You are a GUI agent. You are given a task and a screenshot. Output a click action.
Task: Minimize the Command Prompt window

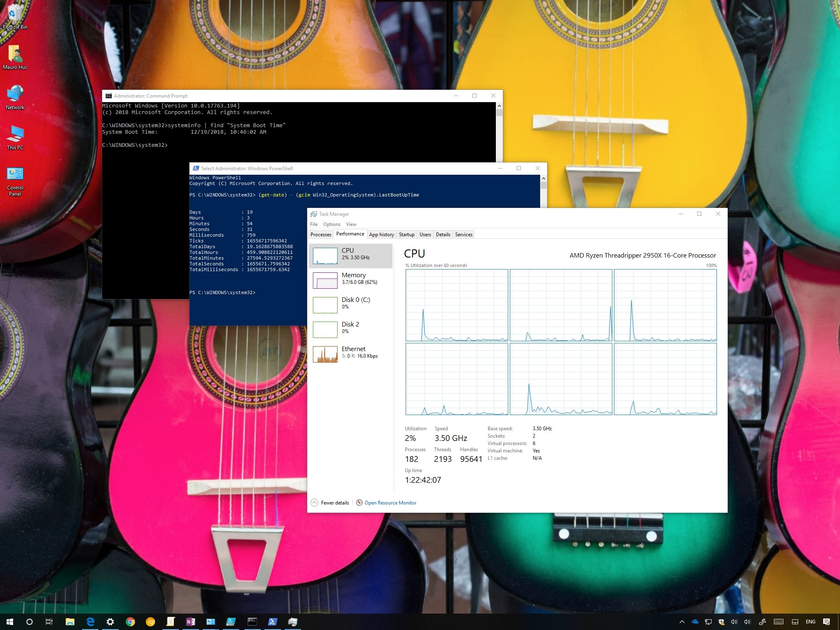coord(456,96)
